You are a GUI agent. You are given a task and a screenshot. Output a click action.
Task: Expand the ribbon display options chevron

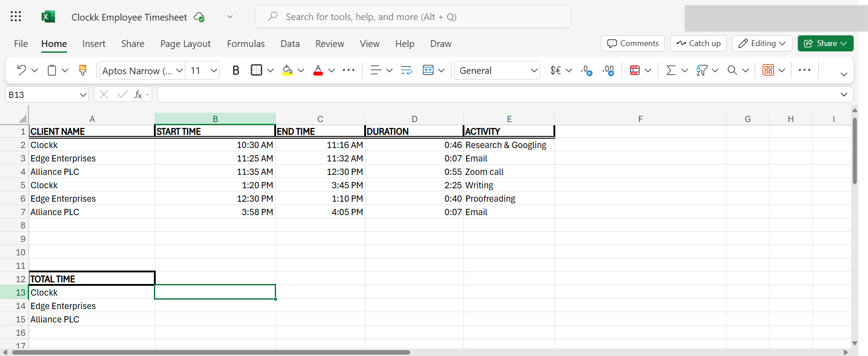tap(844, 74)
